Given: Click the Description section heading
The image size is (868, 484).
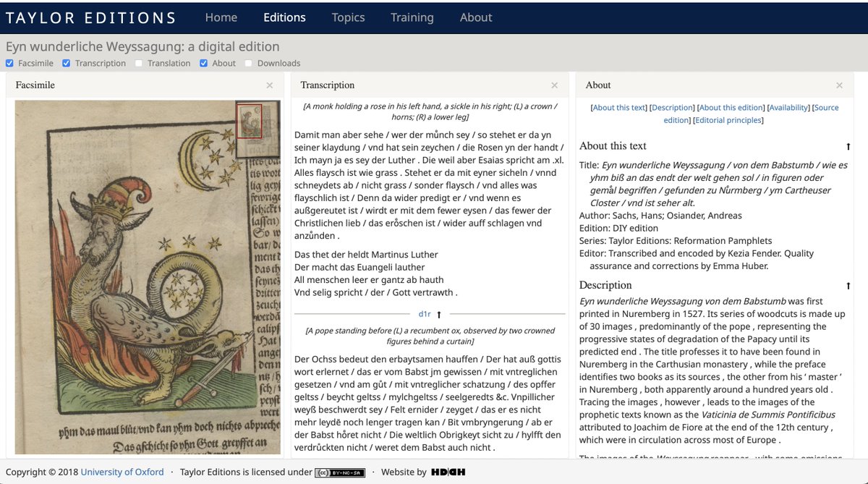Looking at the screenshot, I should click(x=605, y=285).
